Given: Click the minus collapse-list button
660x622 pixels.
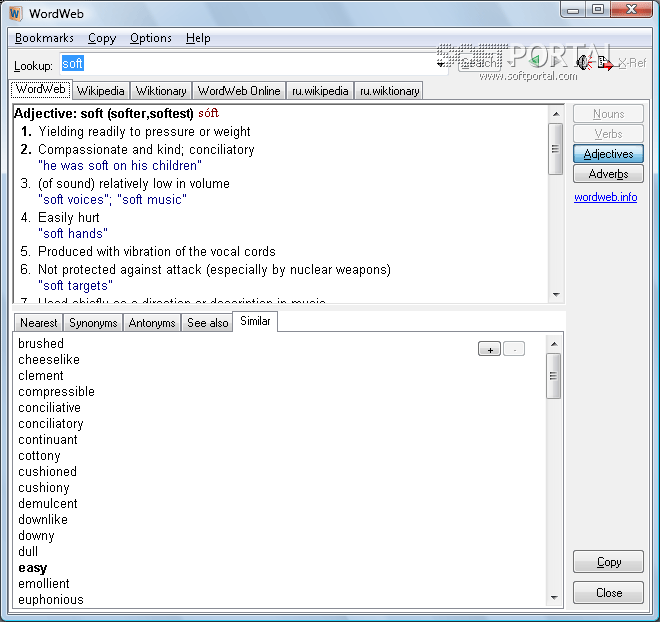Looking at the screenshot, I should [x=514, y=349].
